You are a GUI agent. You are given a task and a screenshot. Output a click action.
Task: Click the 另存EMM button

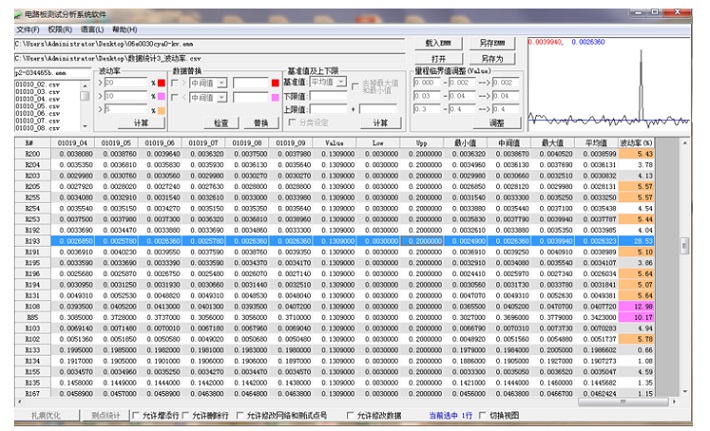[x=492, y=43]
